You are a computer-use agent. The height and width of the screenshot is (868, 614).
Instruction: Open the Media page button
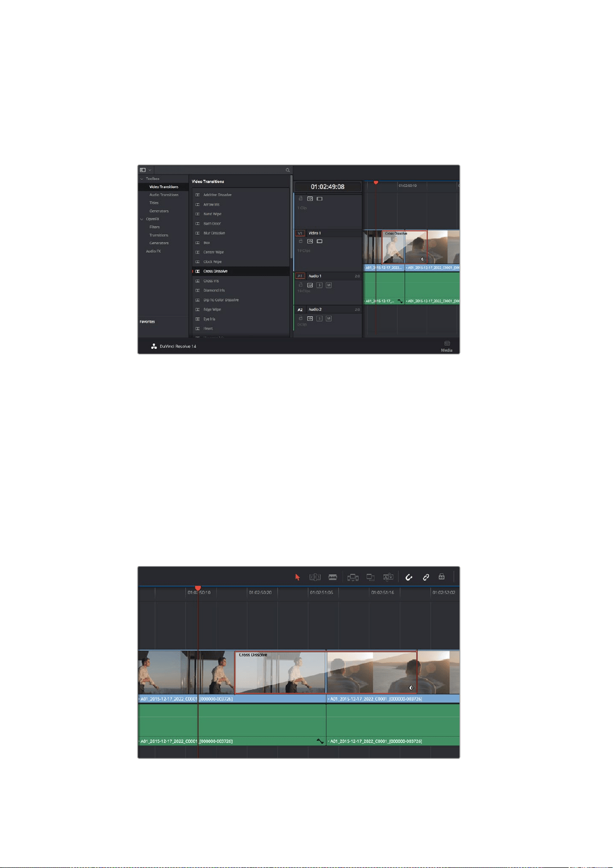pyautogui.click(x=447, y=346)
